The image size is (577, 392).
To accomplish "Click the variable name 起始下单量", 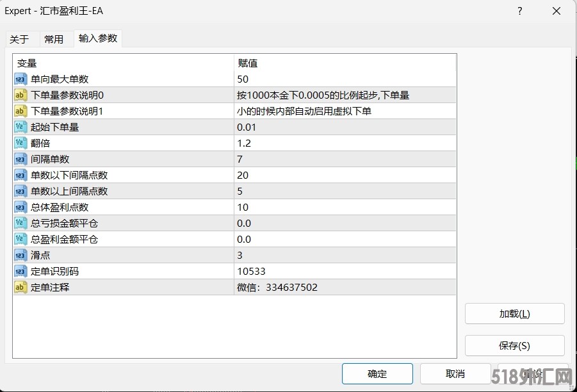I will click(x=55, y=127).
